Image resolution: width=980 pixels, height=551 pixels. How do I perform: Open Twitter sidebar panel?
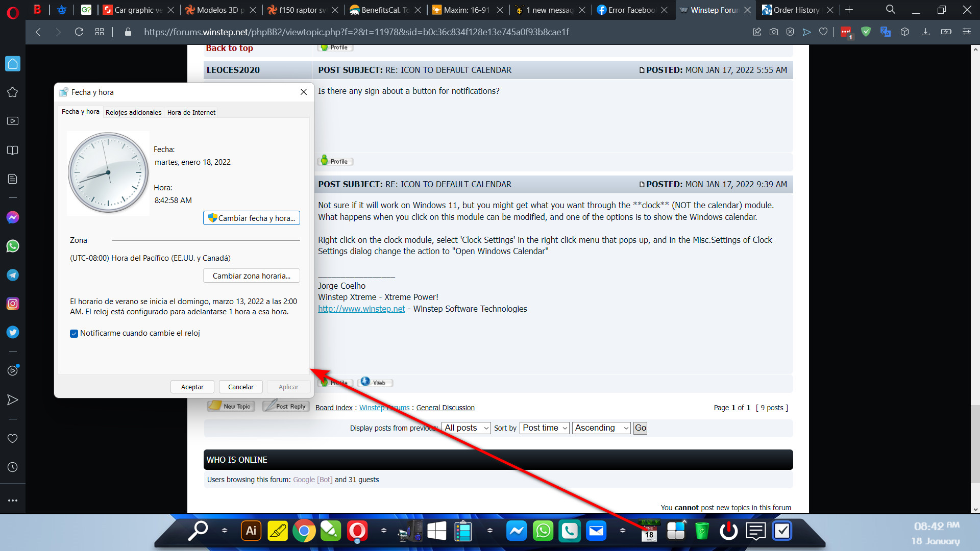tap(13, 333)
